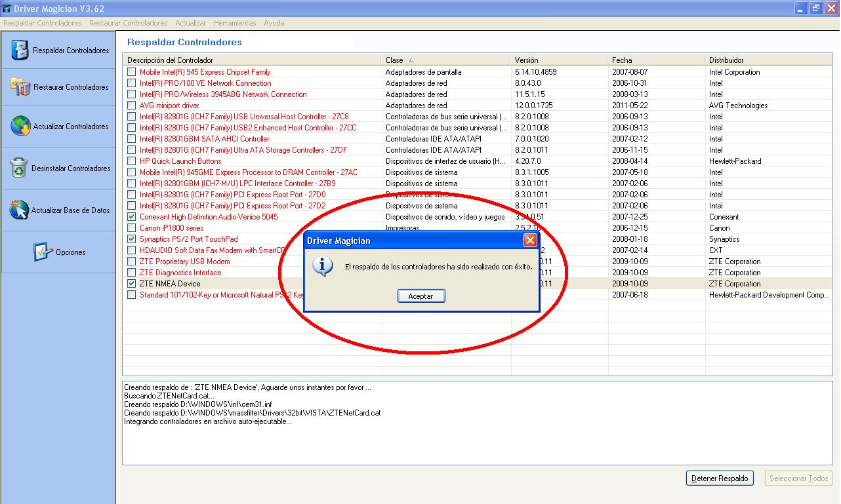Click 'Intel(R) 82801G (ICH7 Family) USB Universal Host Controller - 27C8'
This screenshot has height=504, width=841.
pyautogui.click(x=244, y=117)
